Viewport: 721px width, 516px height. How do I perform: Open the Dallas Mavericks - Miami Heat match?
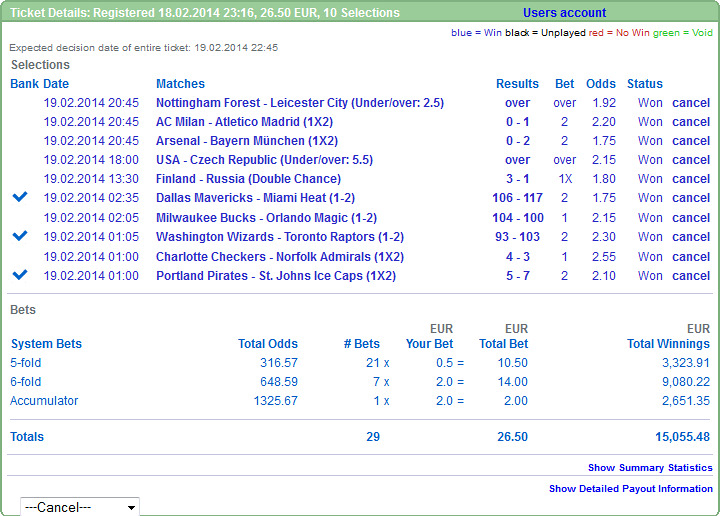pyautogui.click(x=255, y=198)
